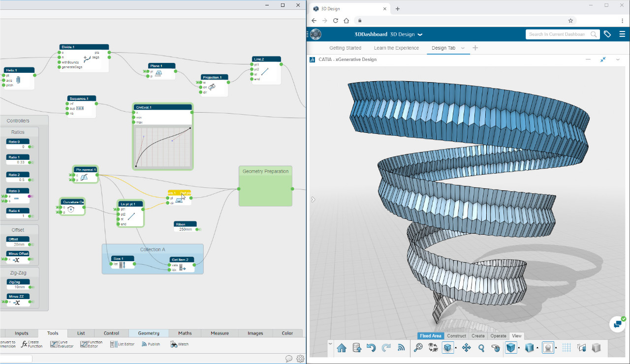Click the Fit All In magnifier icon
Screen dimensions: 630x364
click(x=418, y=348)
